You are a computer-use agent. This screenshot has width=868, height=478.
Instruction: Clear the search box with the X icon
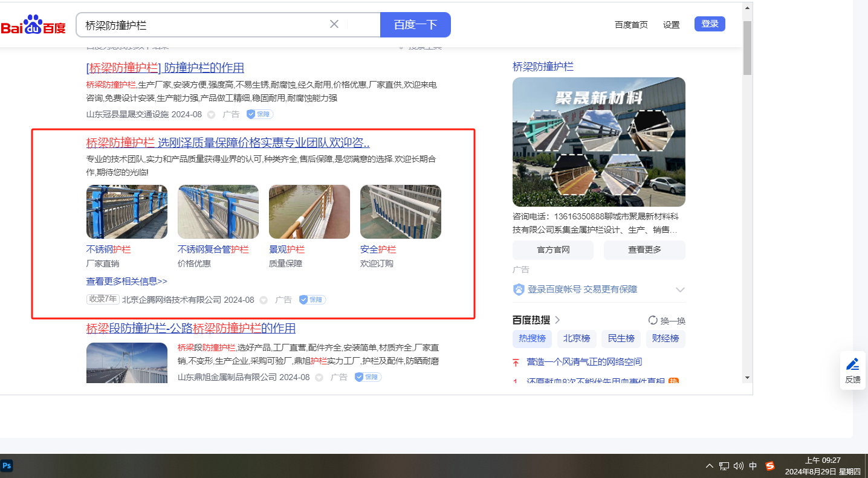coord(334,24)
